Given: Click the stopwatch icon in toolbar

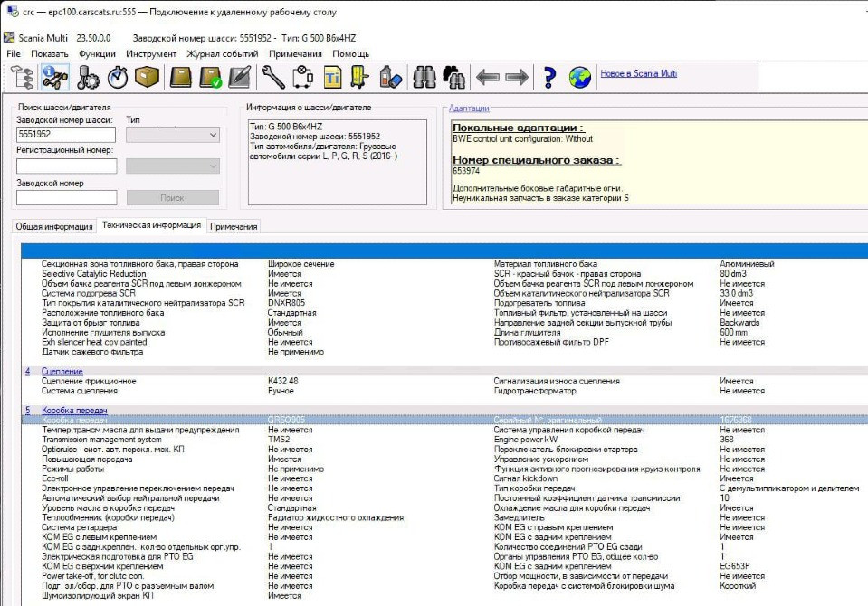Looking at the screenshot, I should click(x=117, y=78).
